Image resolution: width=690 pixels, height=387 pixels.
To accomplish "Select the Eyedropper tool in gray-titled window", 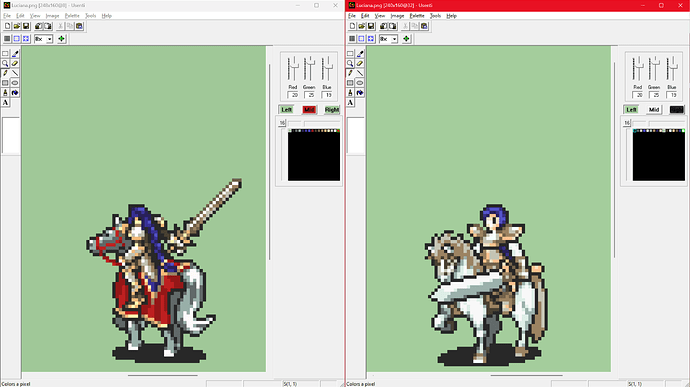I will pos(15,54).
